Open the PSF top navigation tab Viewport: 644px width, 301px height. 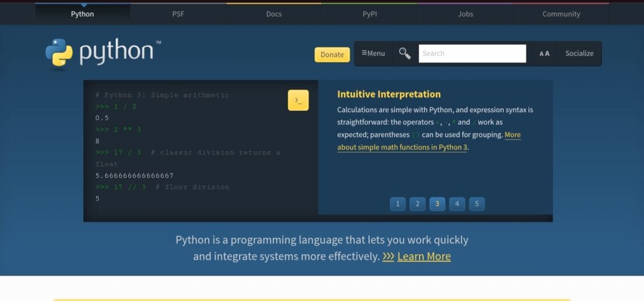[178, 14]
